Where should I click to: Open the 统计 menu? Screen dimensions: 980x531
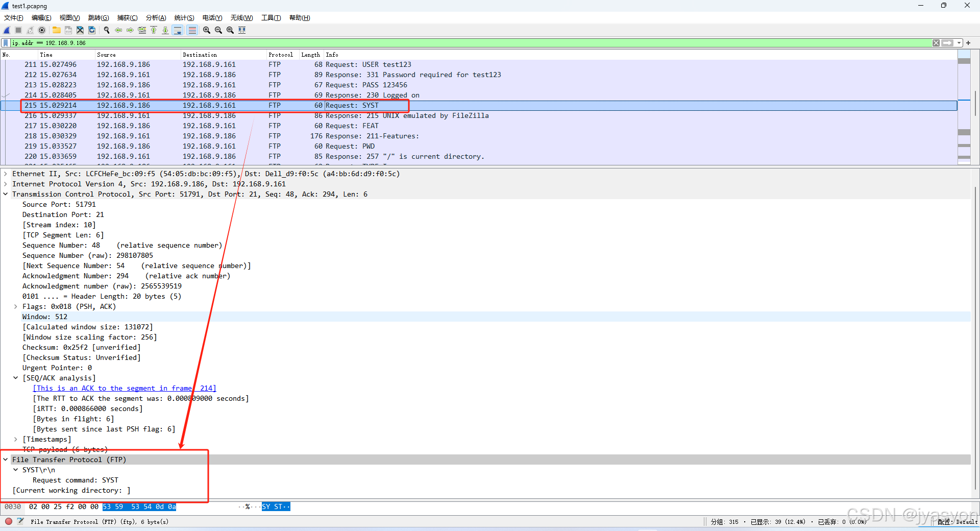click(x=184, y=17)
